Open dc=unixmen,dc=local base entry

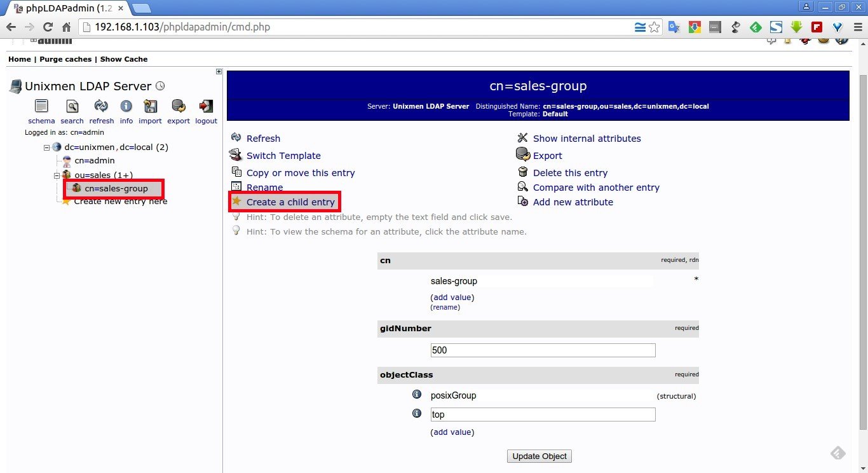[116, 147]
